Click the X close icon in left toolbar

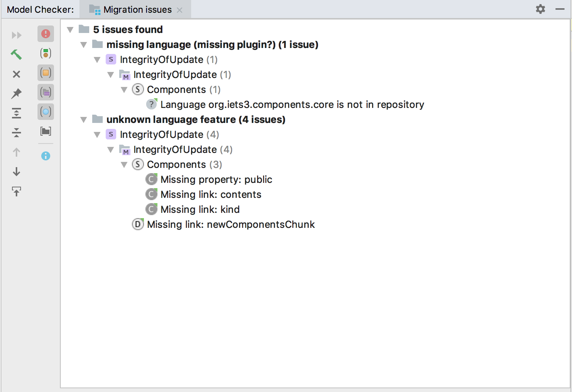tap(16, 74)
